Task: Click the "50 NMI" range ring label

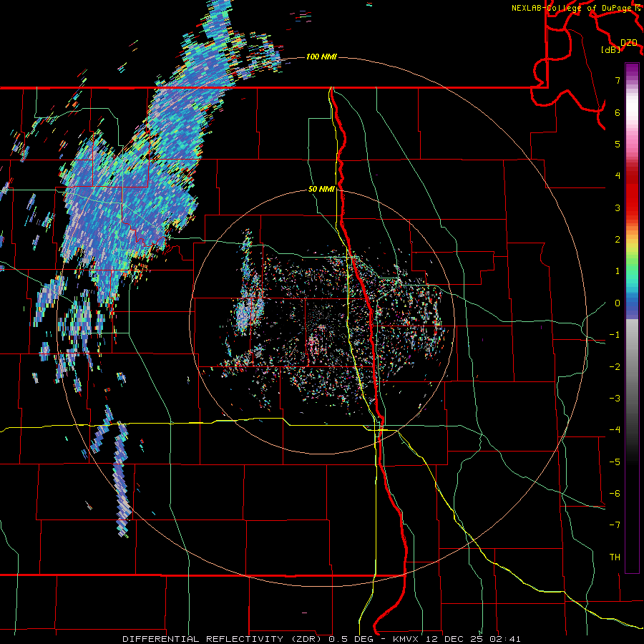Action: tap(321, 189)
